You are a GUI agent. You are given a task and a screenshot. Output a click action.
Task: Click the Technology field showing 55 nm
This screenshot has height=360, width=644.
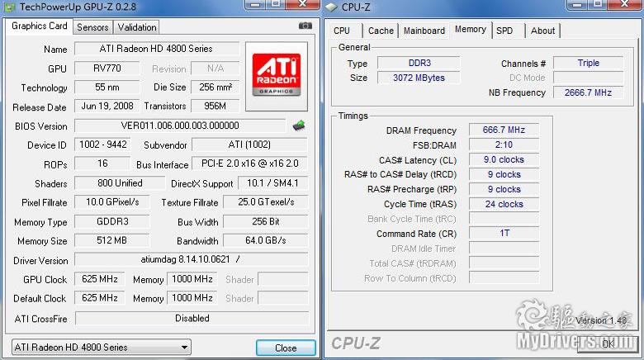pyautogui.click(x=107, y=88)
